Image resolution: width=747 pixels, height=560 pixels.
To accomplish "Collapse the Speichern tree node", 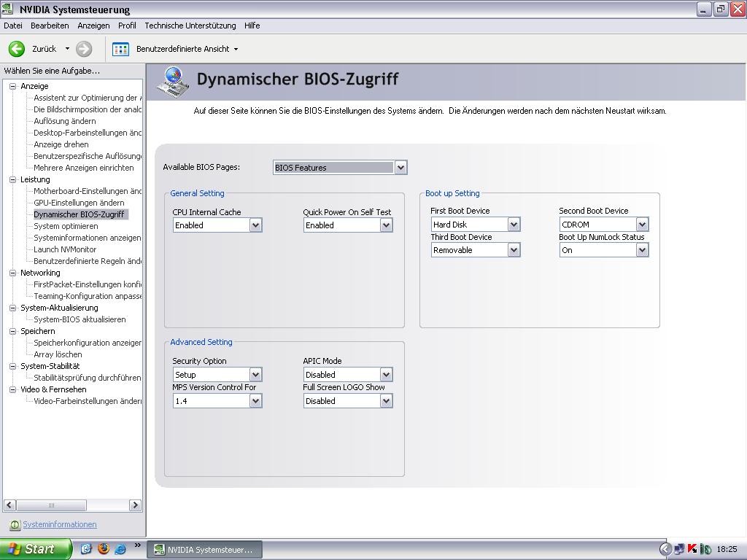I will [13, 331].
